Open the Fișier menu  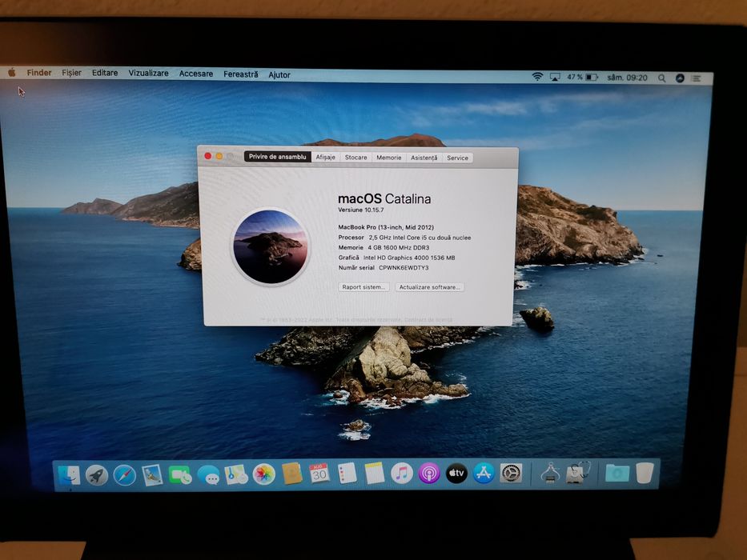(71, 73)
